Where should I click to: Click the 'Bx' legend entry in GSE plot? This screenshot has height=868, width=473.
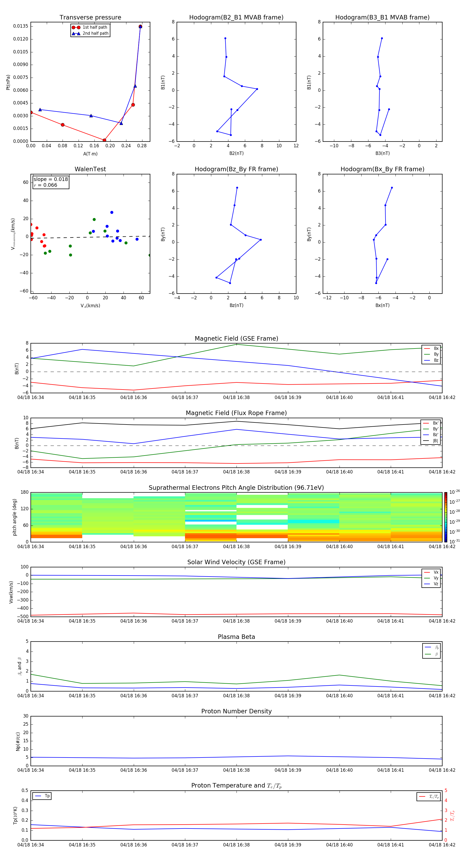[431, 349]
